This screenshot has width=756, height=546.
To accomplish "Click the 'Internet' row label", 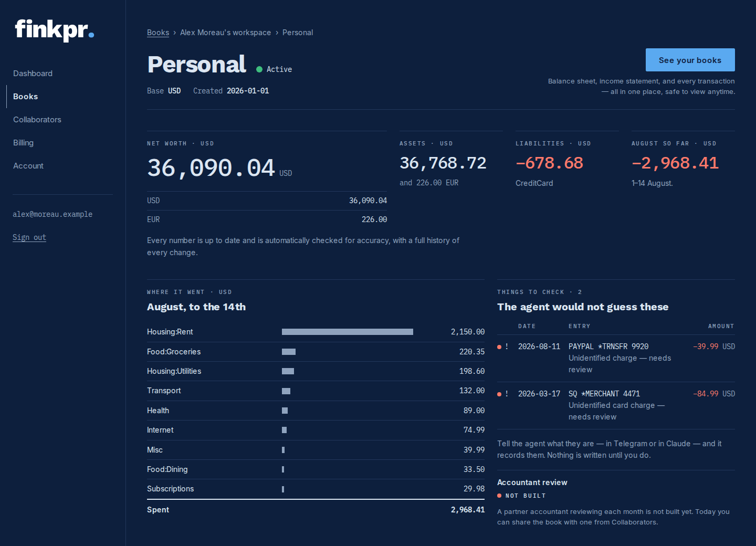I will point(160,430).
